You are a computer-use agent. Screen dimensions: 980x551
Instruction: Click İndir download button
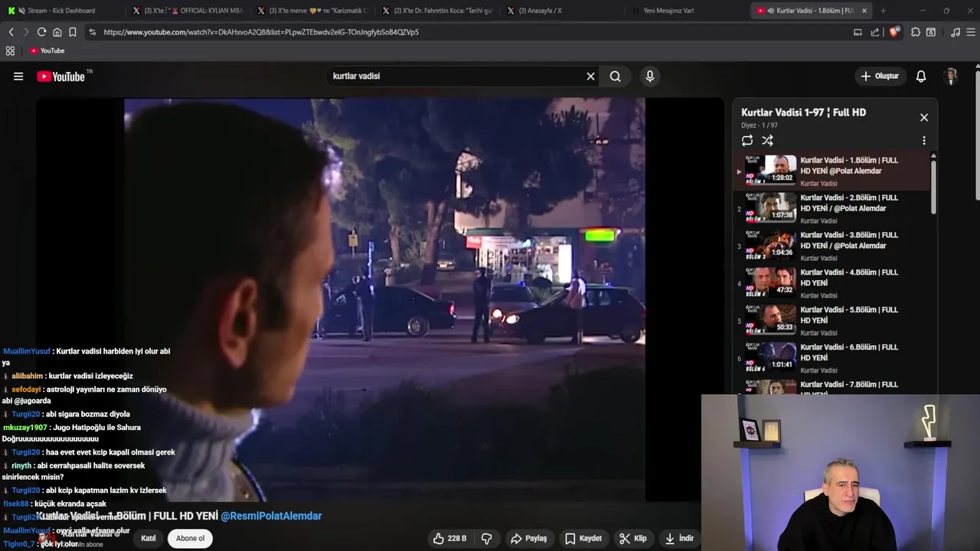(679, 539)
